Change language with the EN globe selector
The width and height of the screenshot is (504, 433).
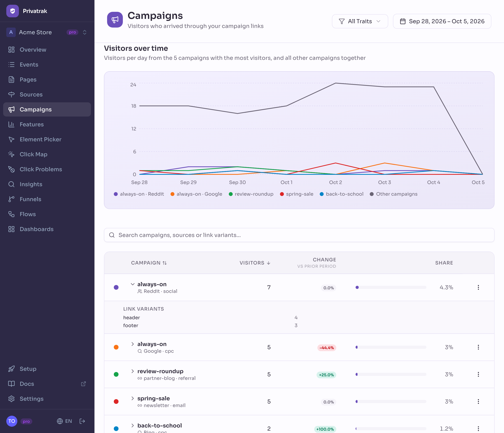(x=64, y=421)
